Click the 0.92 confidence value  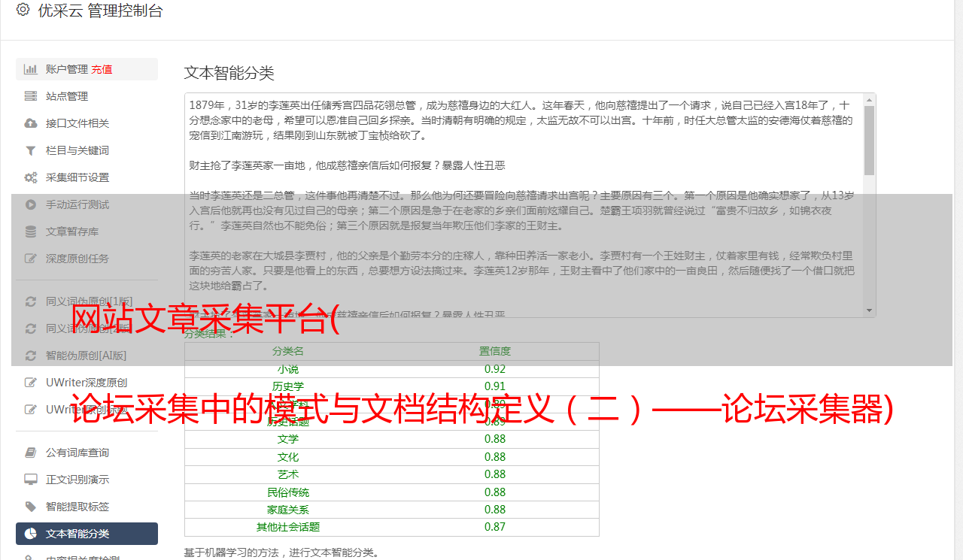[495, 369]
